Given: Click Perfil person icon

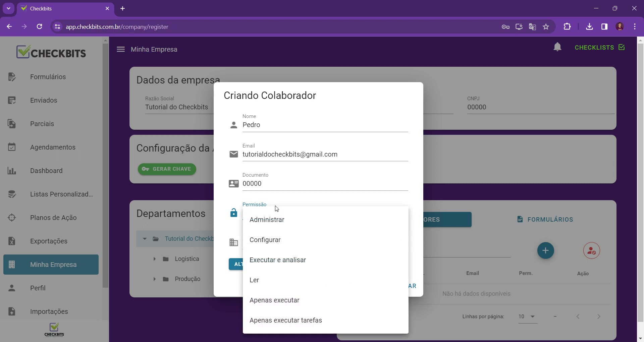Looking at the screenshot, I should tap(12, 288).
